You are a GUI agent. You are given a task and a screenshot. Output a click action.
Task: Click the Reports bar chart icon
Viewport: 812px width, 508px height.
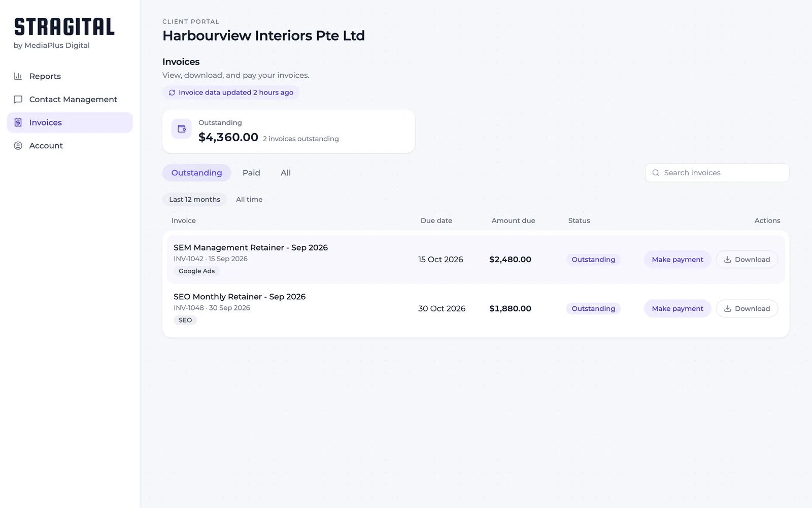pos(18,76)
